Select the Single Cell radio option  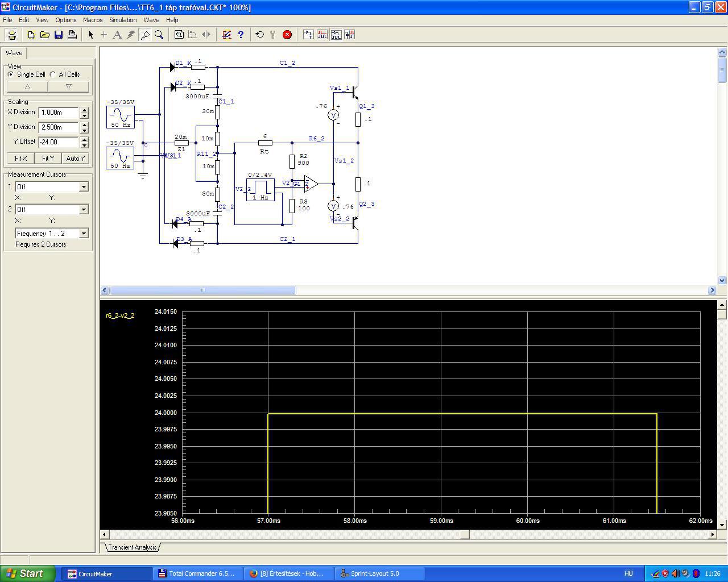11,74
